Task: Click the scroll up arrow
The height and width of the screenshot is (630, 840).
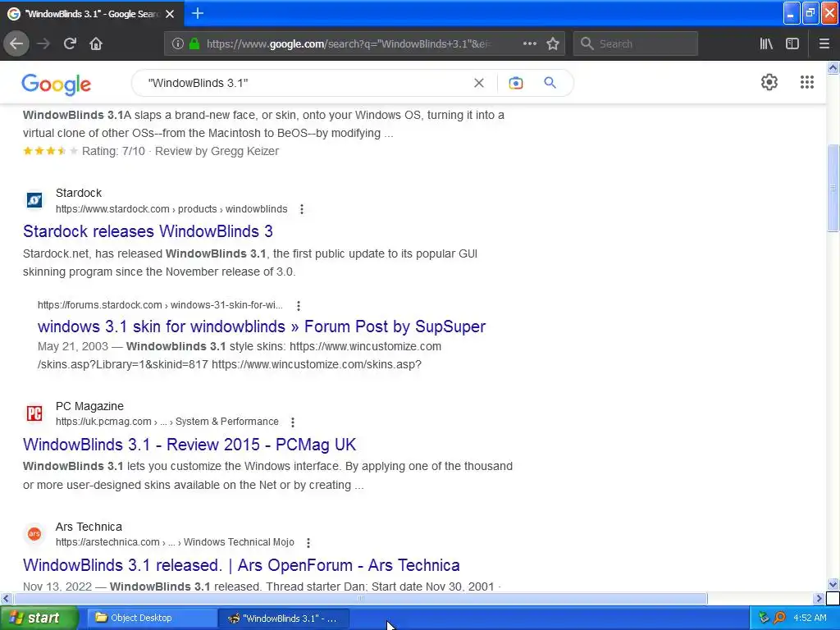Action: click(x=833, y=67)
